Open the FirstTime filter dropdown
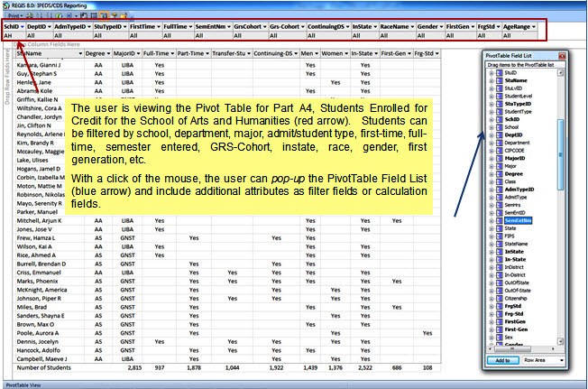 tap(158, 27)
